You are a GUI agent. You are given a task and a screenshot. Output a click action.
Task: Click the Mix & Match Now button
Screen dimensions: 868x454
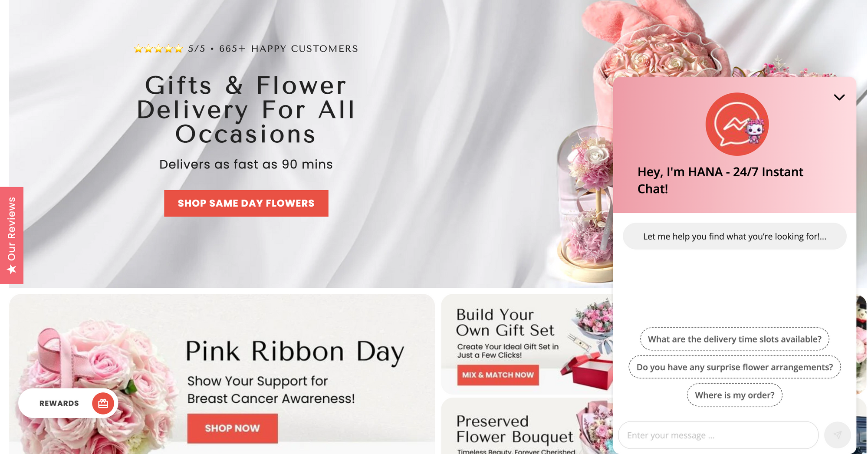(x=498, y=375)
